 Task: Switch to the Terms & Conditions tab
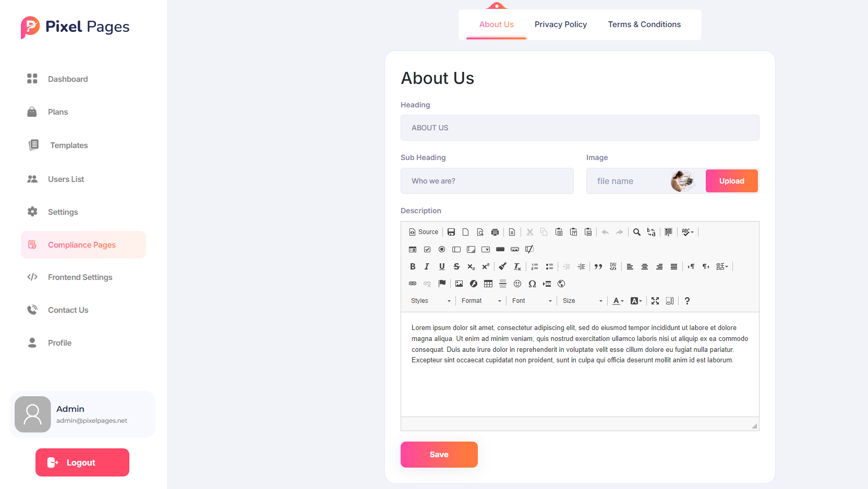tap(644, 25)
